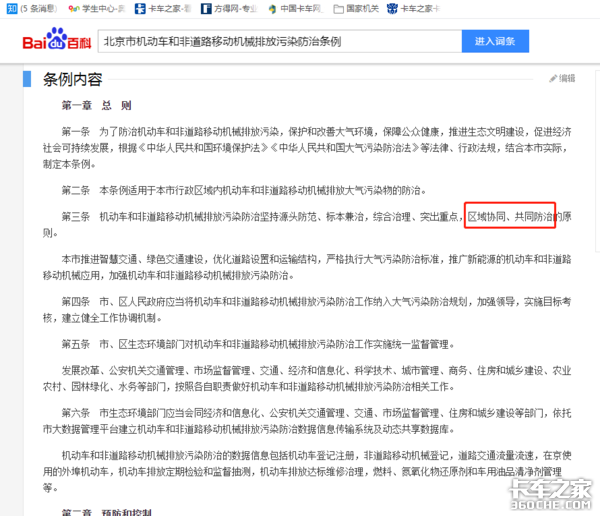This screenshot has height=516, width=600.
Task: Open the 国家机关 bookmarks folder
Action: [x=356, y=8]
